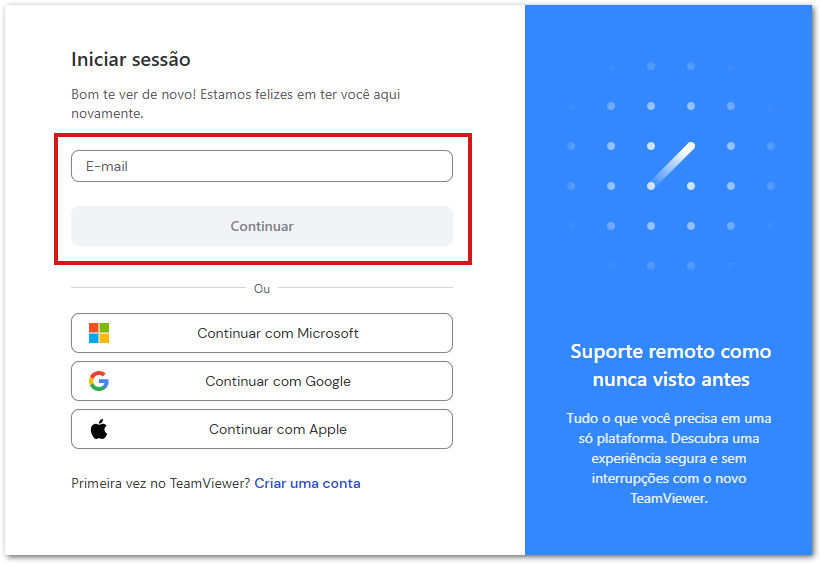This screenshot has height=564, width=821.
Task: Click the Suporte remoto como nunca visto headline
Action: (671, 365)
